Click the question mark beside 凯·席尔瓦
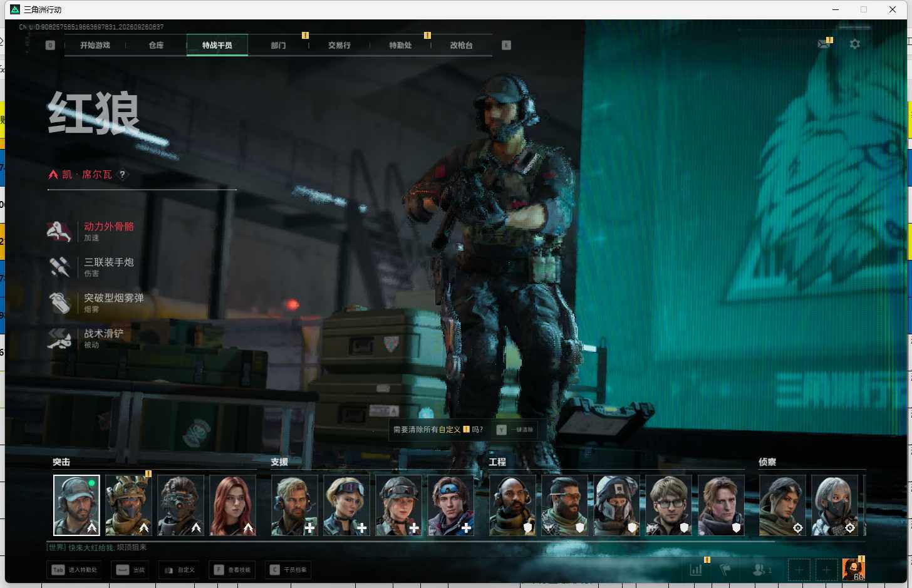This screenshot has width=912, height=588. (122, 175)
